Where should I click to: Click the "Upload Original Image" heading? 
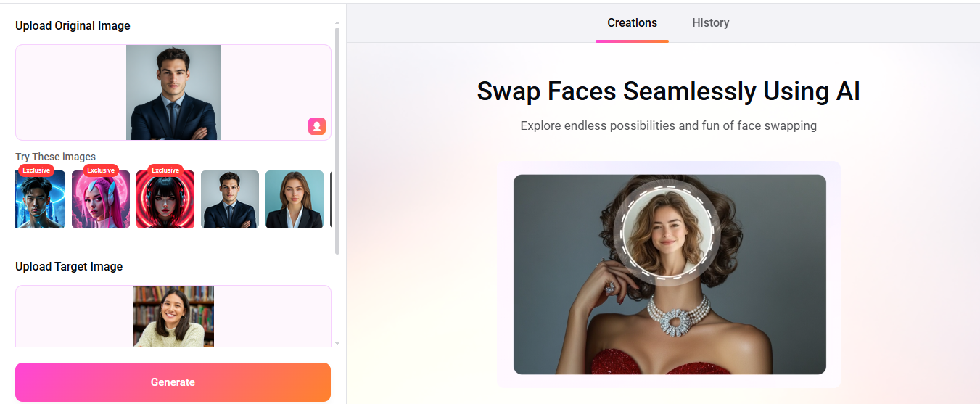[73, 25]
